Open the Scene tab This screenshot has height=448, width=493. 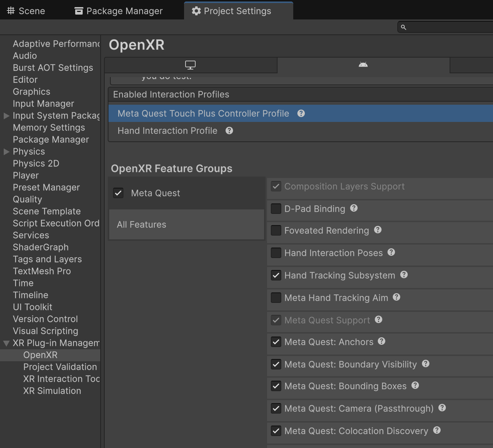pyautogui.click(x=26, y=11)
